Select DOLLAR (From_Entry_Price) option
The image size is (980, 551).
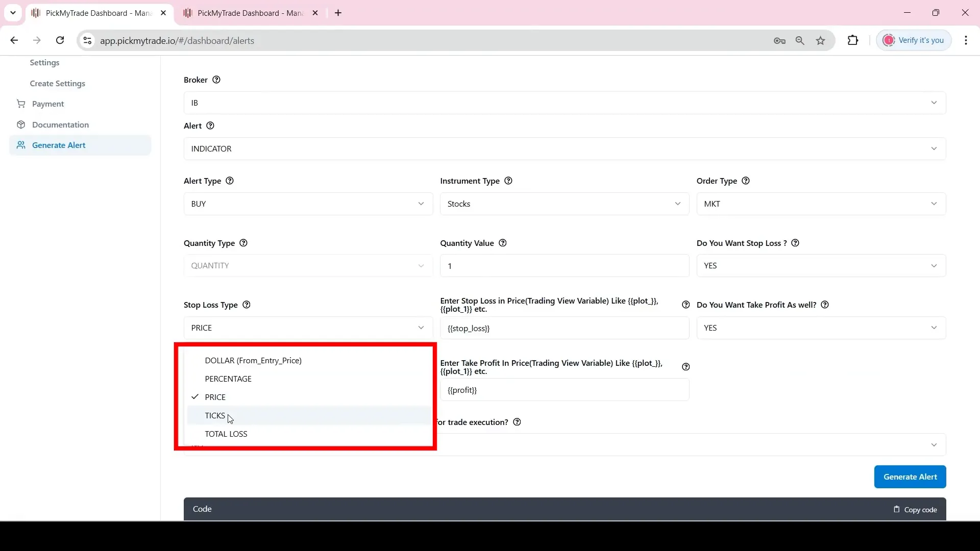(x=308, y=361)
